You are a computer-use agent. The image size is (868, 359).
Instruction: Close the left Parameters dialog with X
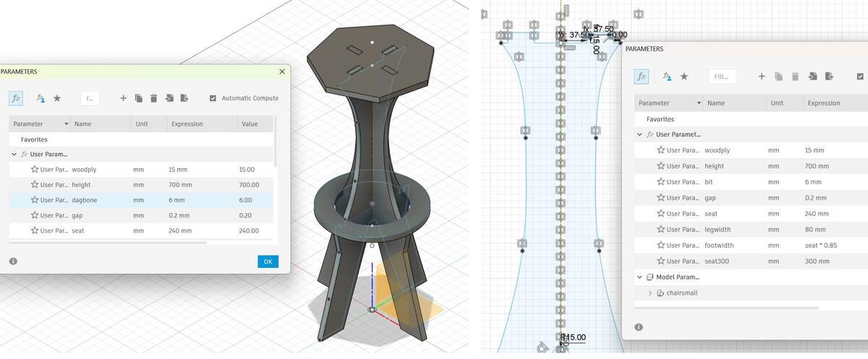click(282, 72)
